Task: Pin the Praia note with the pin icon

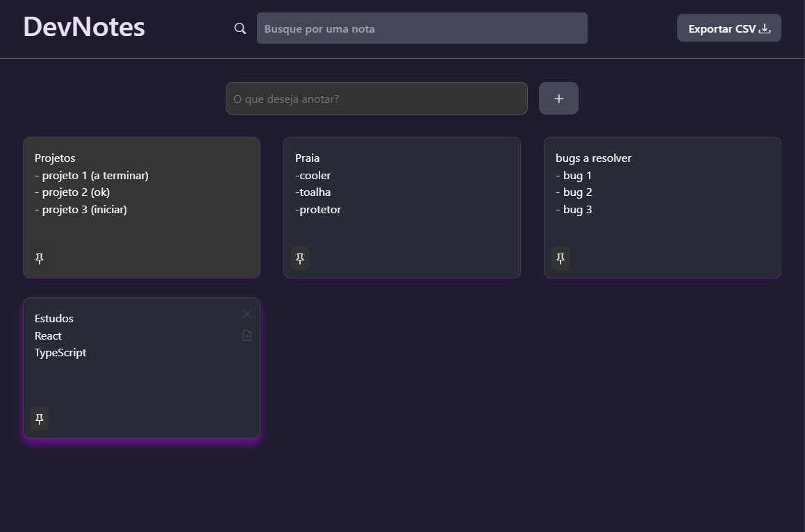Action: click(299, 258)
